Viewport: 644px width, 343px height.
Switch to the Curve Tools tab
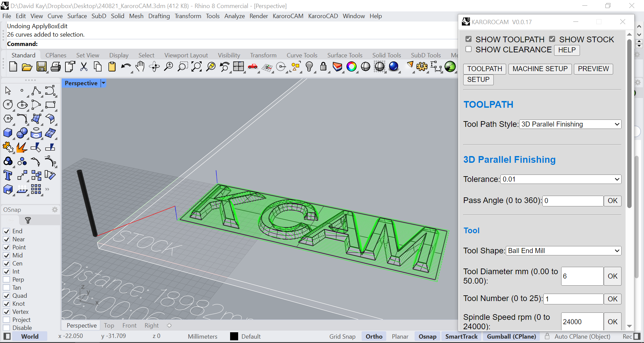(x=302, y=55)
